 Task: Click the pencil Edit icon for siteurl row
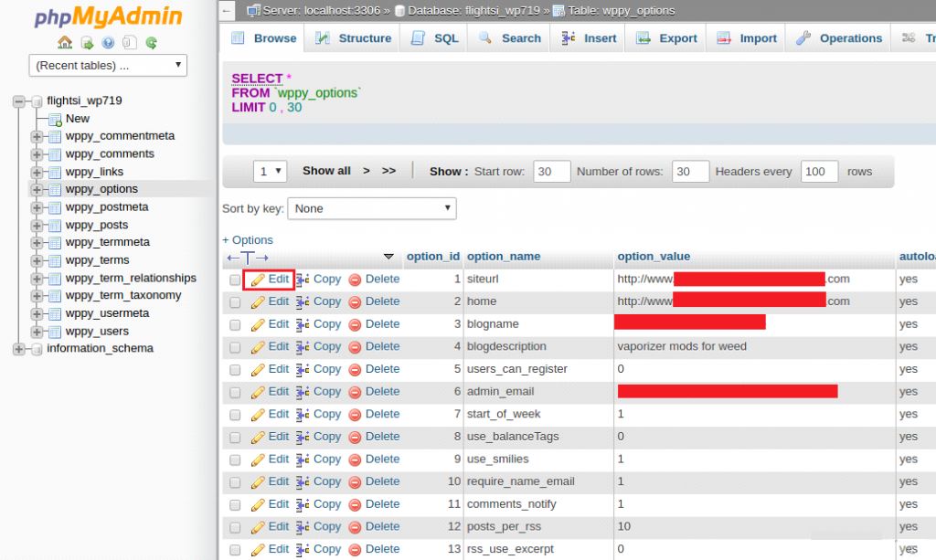(258, 280)
